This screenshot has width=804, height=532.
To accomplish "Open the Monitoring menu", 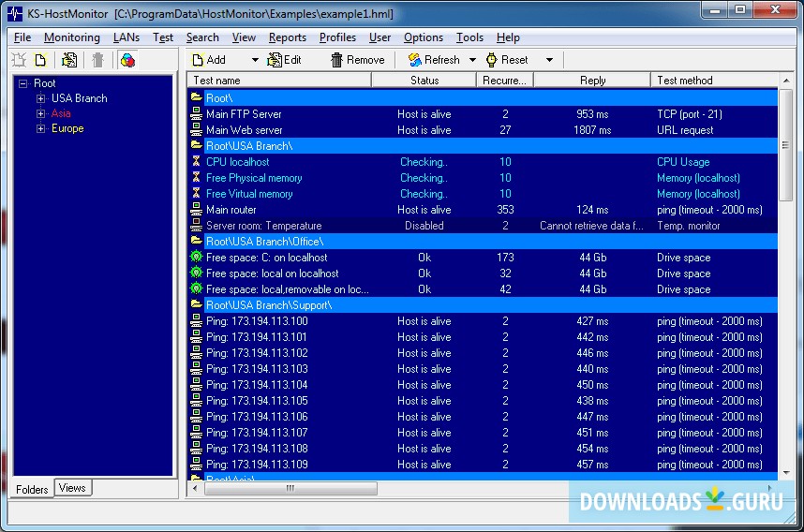I will click(72, 37).
